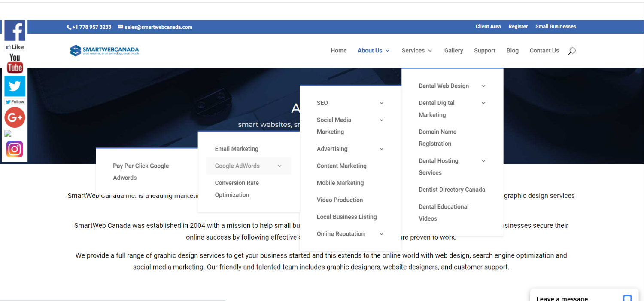
Task: Select Domain Name Registration
Action: pos(437,138)
